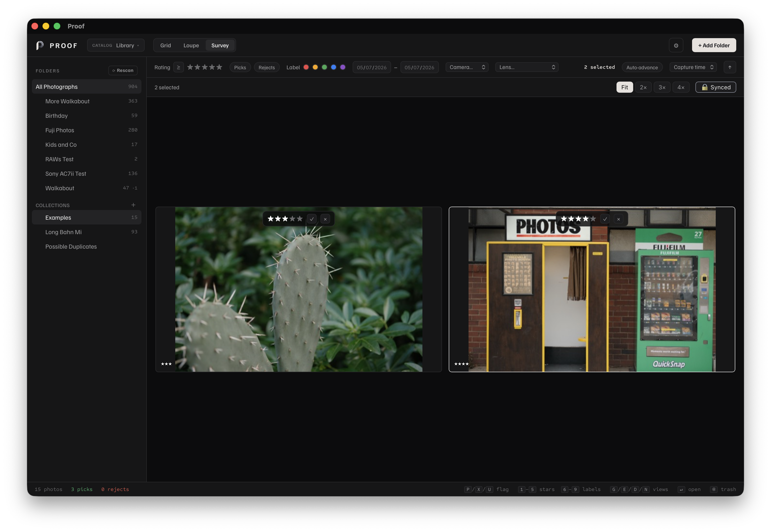Click the '0 rejects' status text
The width and height of the screenshot is (771, 532).
tap(115, 489)
